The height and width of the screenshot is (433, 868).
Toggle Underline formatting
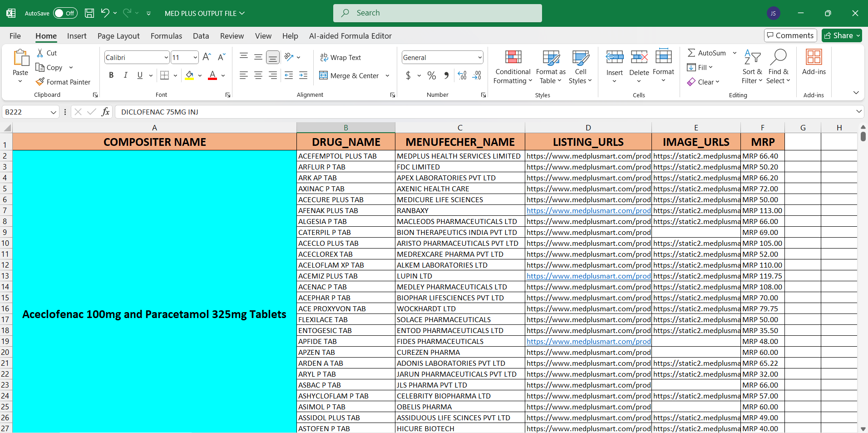[140, 75]
